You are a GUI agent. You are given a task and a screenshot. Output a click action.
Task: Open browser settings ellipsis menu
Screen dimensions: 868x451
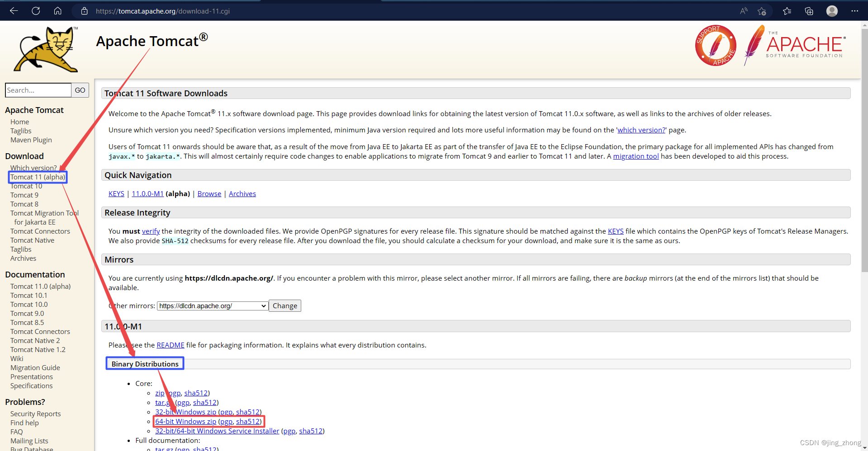click(x=854, y=11)
